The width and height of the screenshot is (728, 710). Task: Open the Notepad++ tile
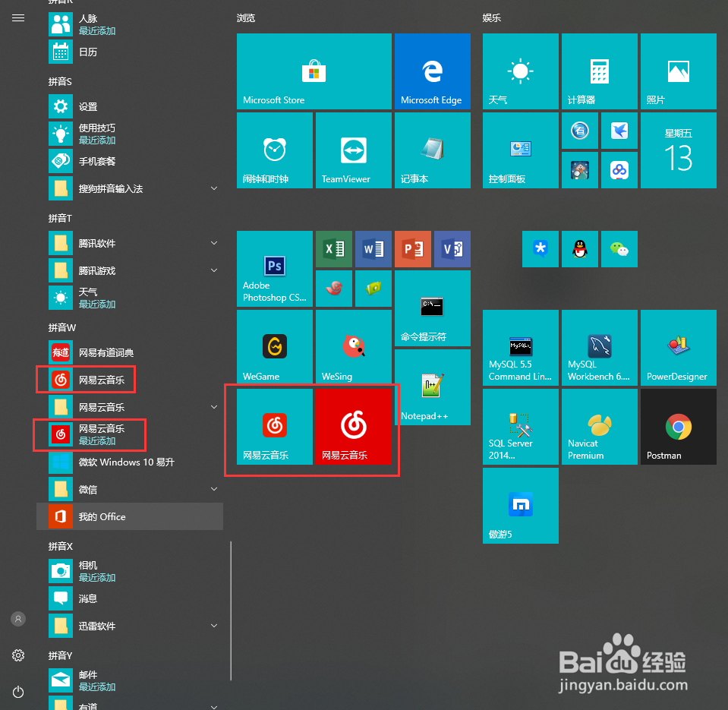pyautogui.click(x=432, y=387)
